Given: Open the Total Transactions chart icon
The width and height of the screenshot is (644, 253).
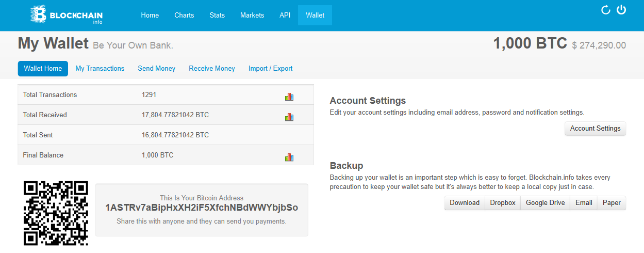Looking at the screenshot, I should [x=289, y=97].
